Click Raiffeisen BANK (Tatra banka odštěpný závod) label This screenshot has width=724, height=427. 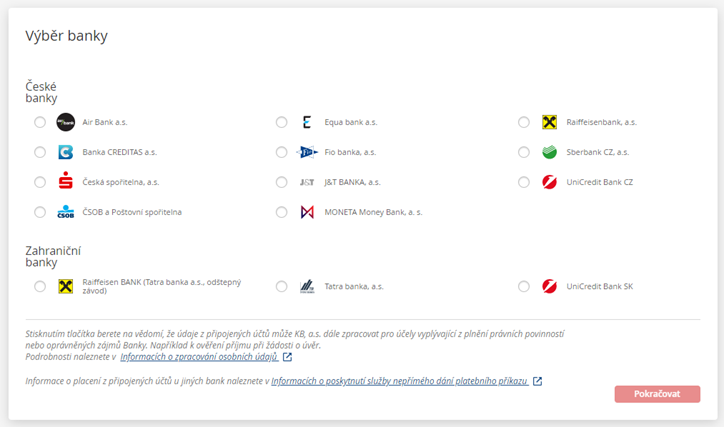[x=162, y=286]
